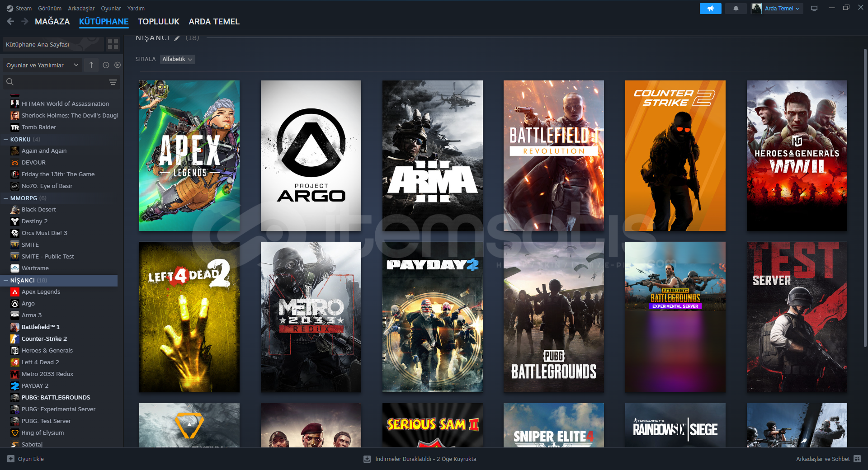Click the downloads status icon

coord(367,459)
